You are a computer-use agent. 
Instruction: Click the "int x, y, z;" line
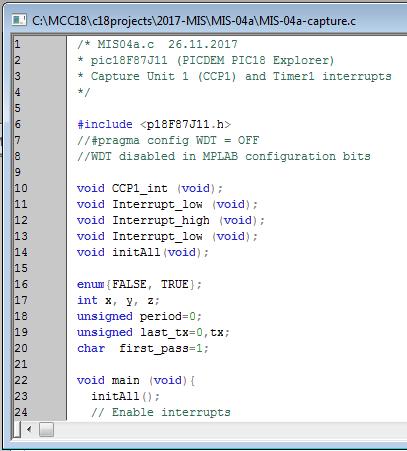[118, 300]
